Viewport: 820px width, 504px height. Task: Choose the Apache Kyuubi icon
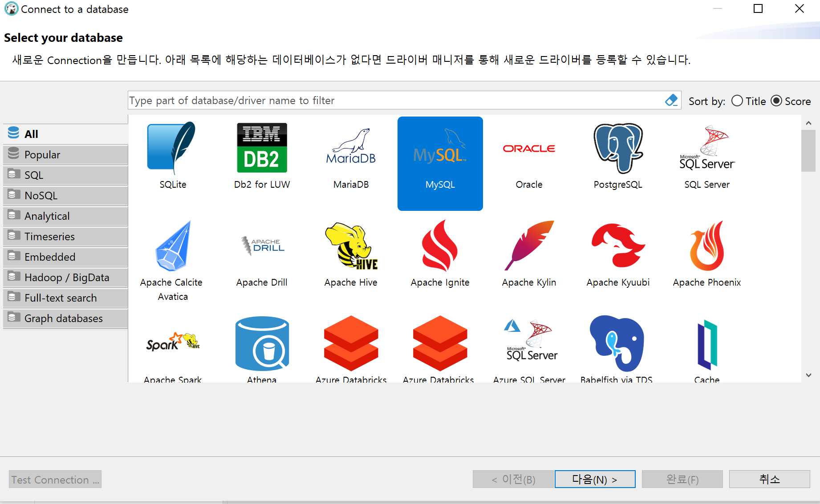point(618,246)
